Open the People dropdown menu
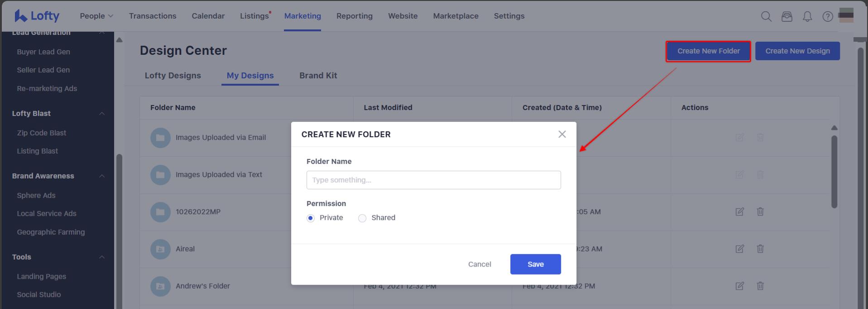 point(96,16)
